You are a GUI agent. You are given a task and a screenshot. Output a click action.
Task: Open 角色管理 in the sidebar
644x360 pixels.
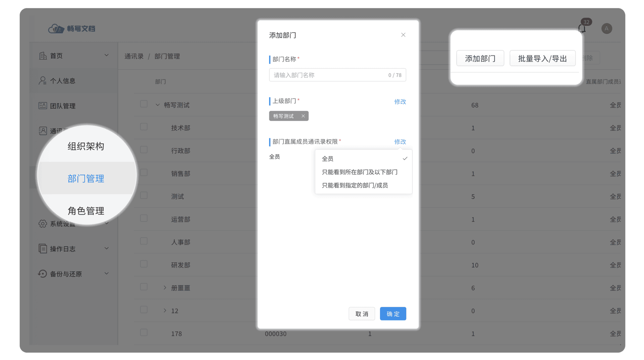(86, 211)
